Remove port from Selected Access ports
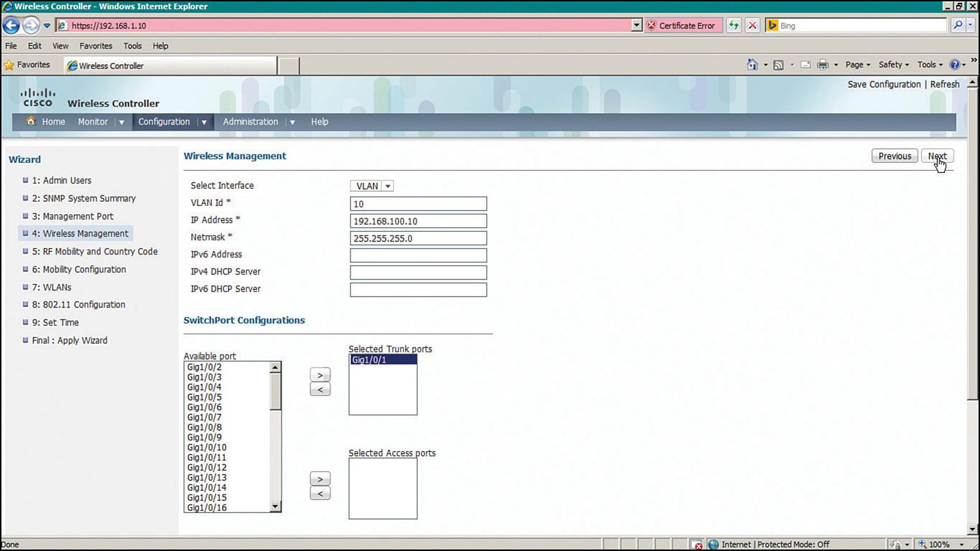Screen dimensions: 980x551 (x=320, y=494)
